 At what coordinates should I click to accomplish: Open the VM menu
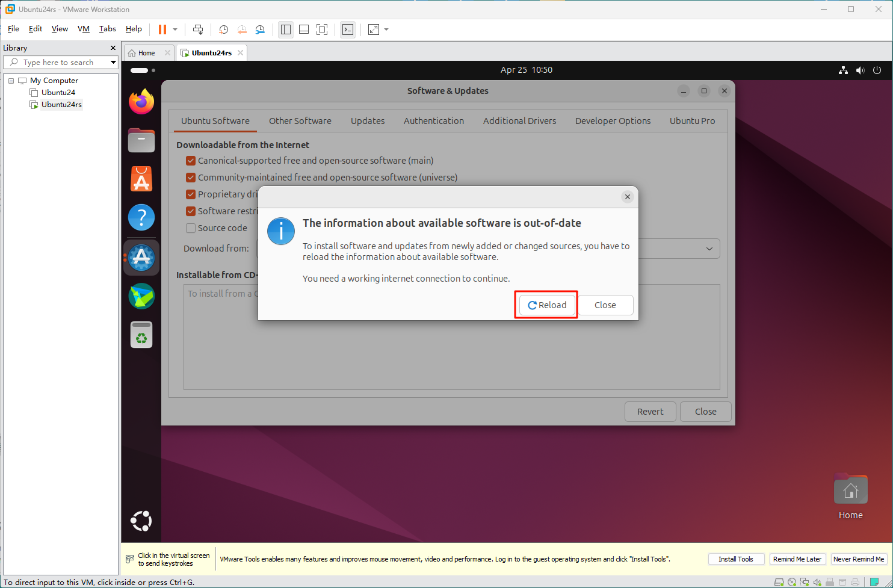84,29
